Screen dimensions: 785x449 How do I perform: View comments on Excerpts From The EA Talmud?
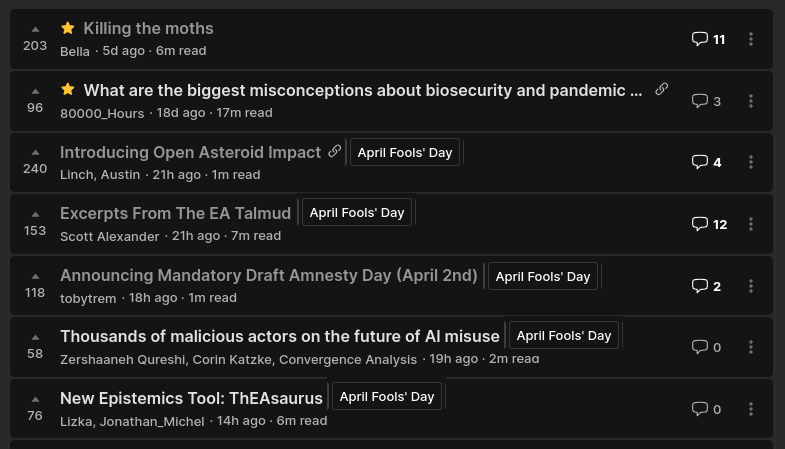709,224
